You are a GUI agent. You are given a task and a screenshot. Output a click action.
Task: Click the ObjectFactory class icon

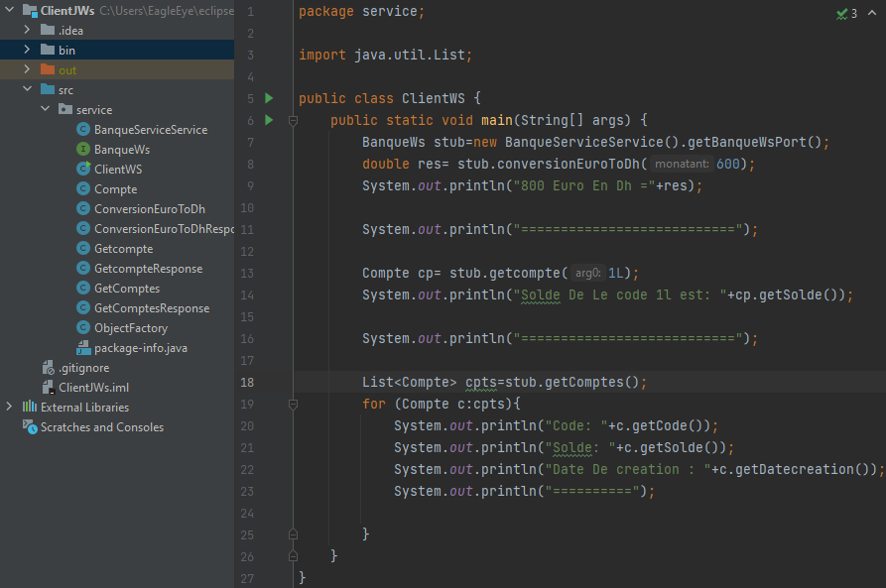click(x=83, y=327)
